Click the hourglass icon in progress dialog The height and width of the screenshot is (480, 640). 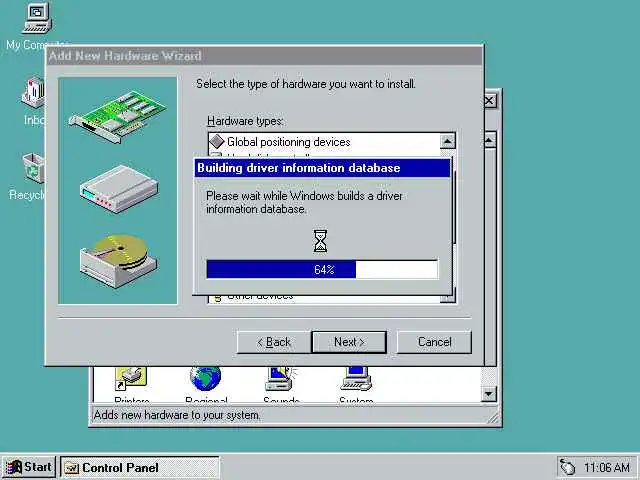(x=320, y=241)
